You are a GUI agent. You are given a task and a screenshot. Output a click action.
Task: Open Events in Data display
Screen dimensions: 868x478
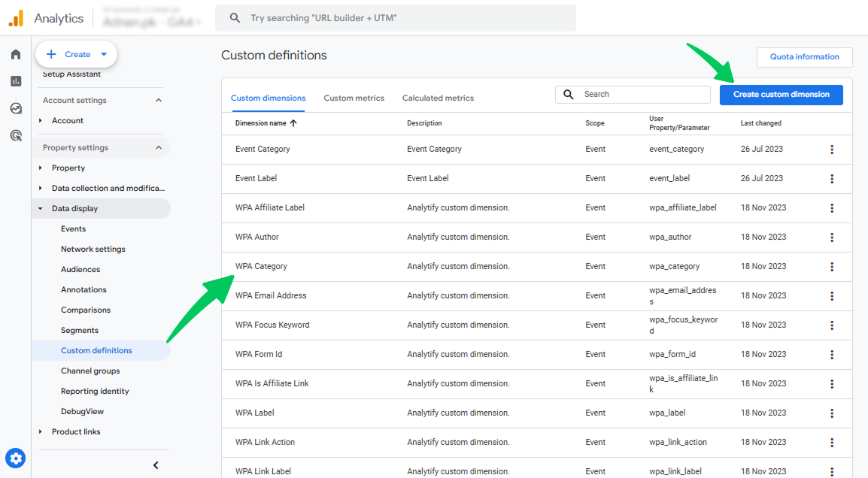click(73, 229)
